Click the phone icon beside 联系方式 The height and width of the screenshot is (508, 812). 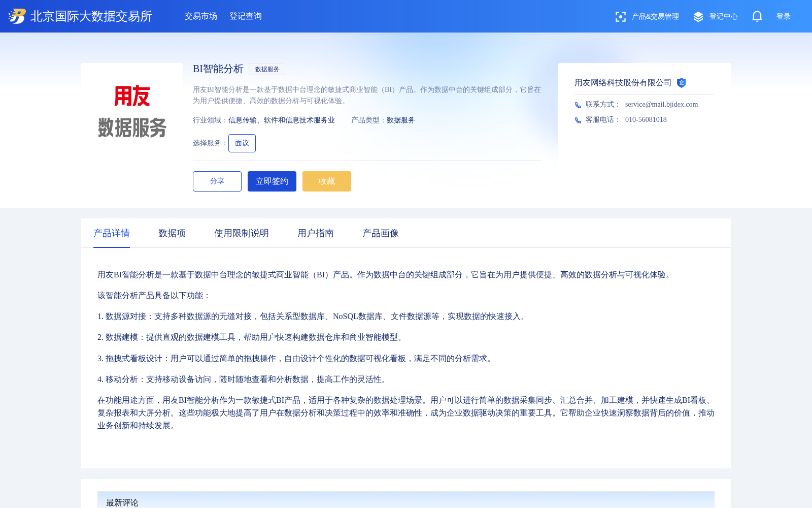578,105
